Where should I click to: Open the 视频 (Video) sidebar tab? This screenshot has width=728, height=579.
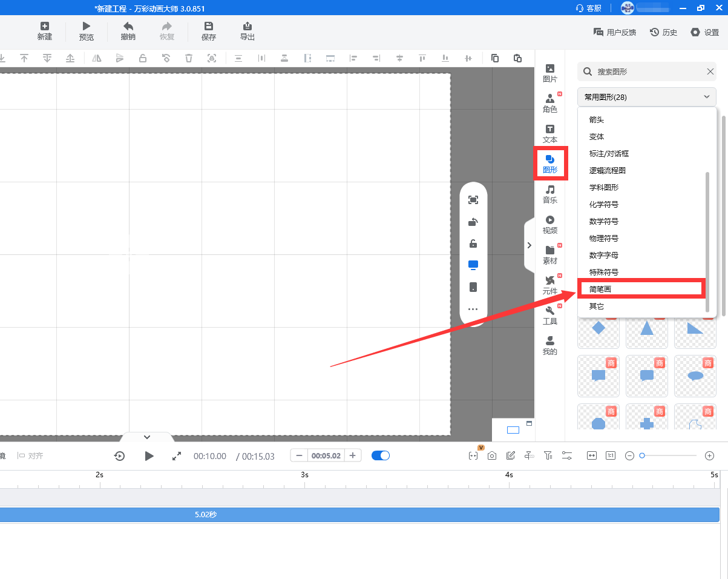550,224
